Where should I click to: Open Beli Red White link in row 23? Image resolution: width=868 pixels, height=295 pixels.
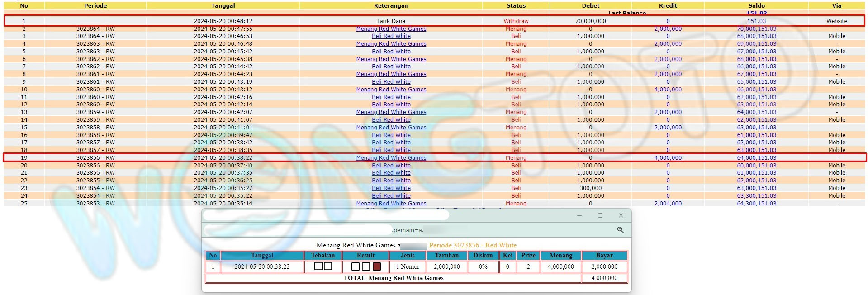click(x=391, y=188)
